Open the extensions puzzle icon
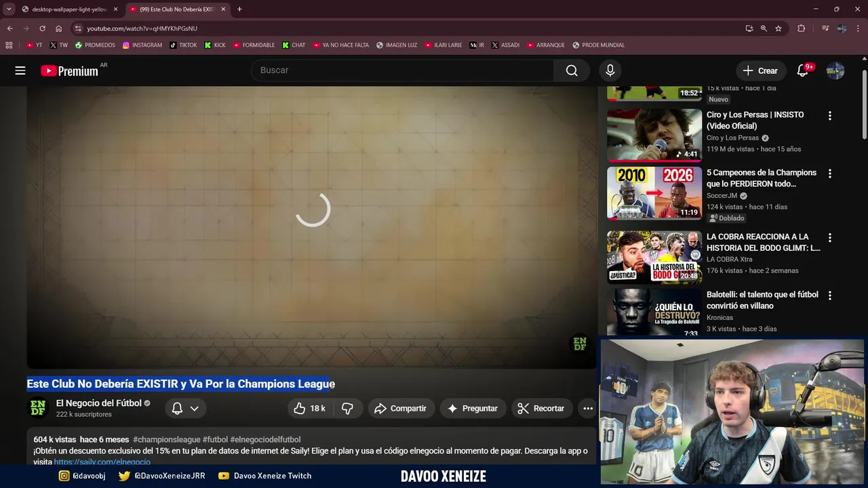Screen dimensions: 868x488 [802, 28]
